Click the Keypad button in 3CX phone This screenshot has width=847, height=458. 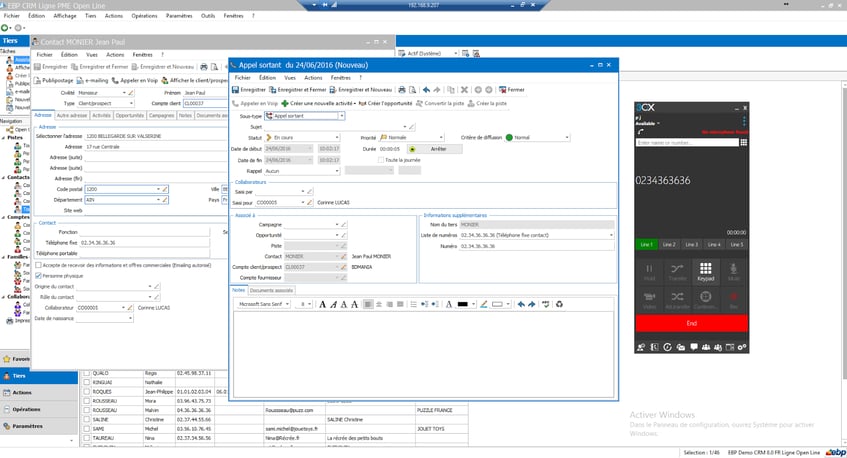coord(705,272)
